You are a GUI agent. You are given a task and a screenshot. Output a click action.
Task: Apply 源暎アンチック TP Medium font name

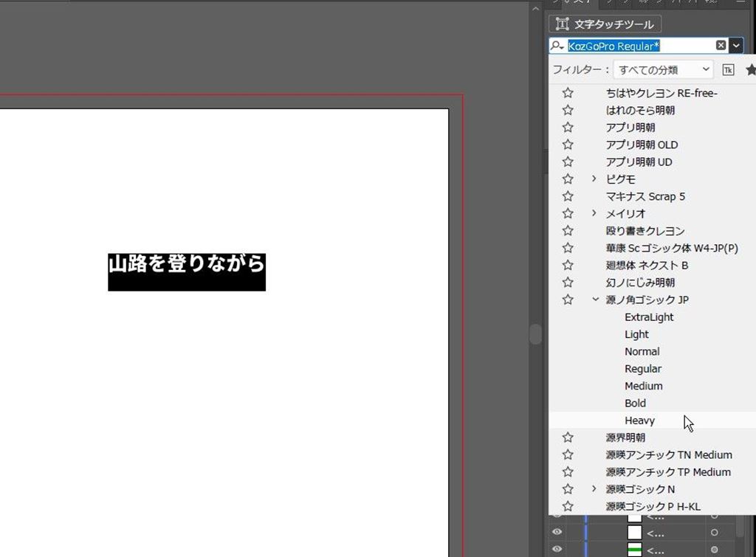pyautogui.click(x=668, y=471)
